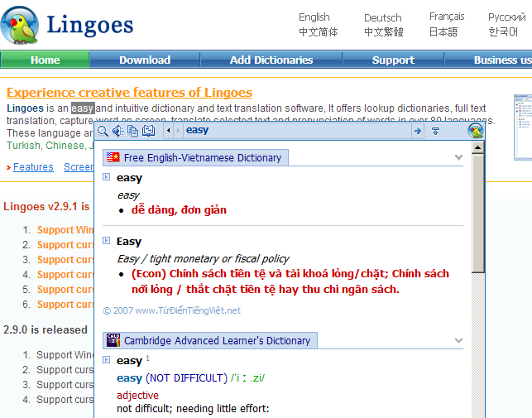Click the Vietnam flag dictionary icon
Viewport: 532px width, 418px height.
[113, 157]
